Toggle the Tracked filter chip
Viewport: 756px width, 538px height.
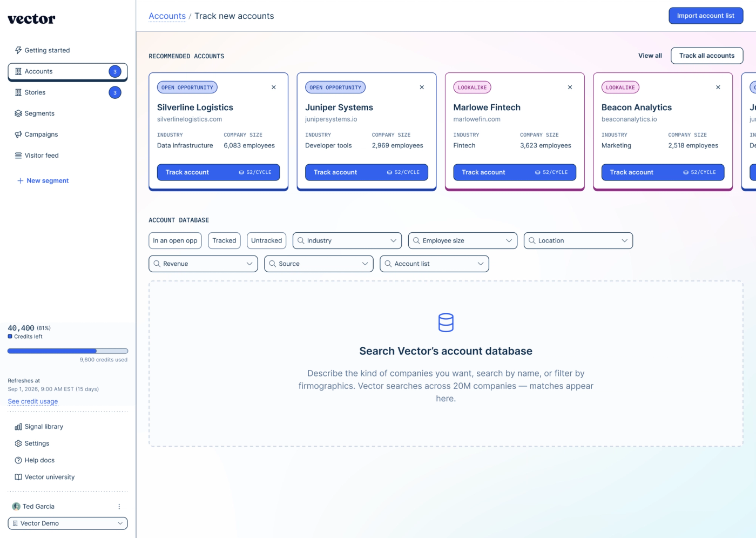(x=224, y=240)
